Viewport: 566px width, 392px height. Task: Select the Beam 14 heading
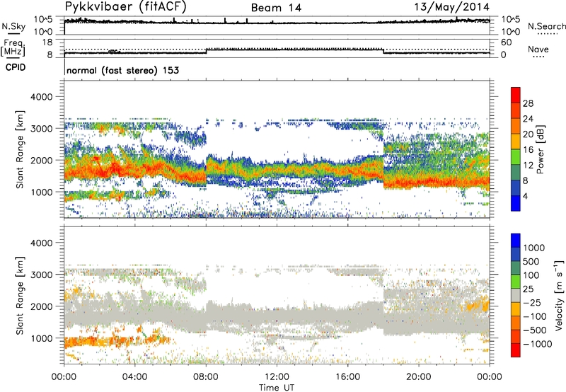276,8
